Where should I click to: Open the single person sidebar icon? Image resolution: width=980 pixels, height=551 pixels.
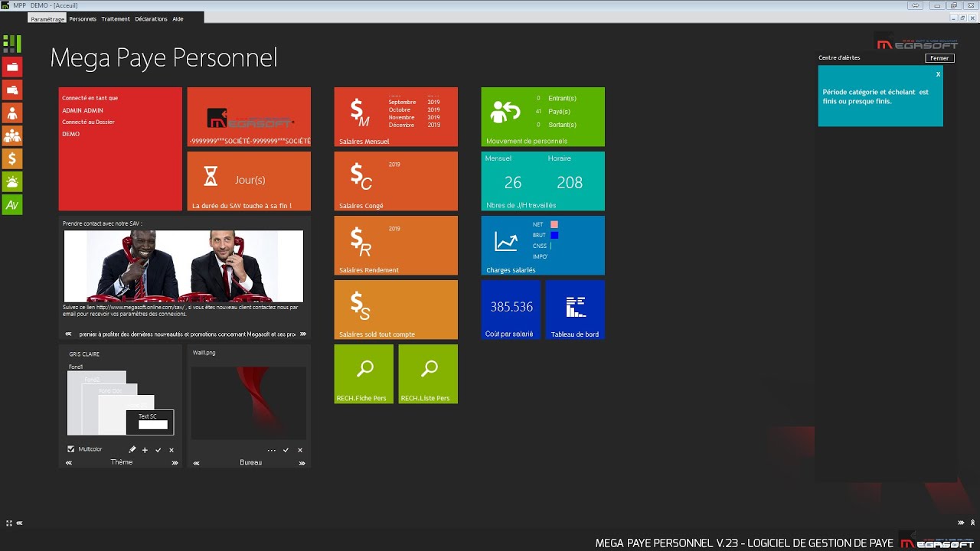point(12,112)
